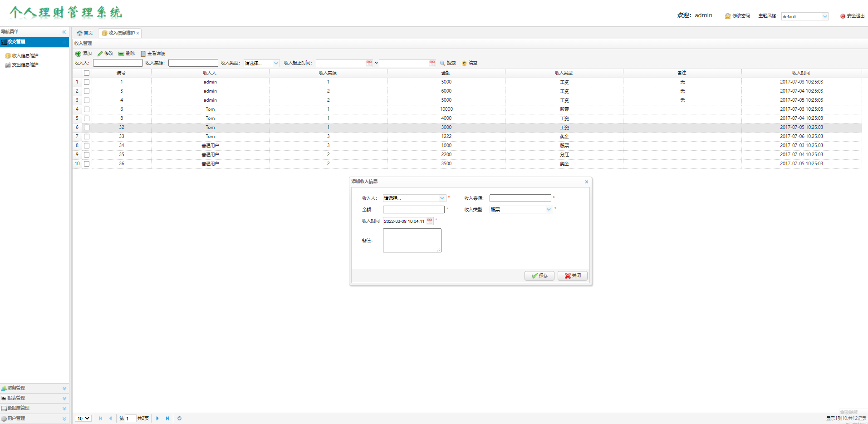Open the start-date calendar picker in filter bar

[x=369, y=63]
